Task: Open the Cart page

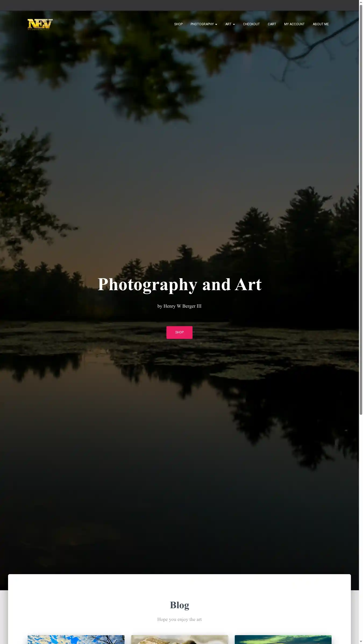Action: (272, 24)
